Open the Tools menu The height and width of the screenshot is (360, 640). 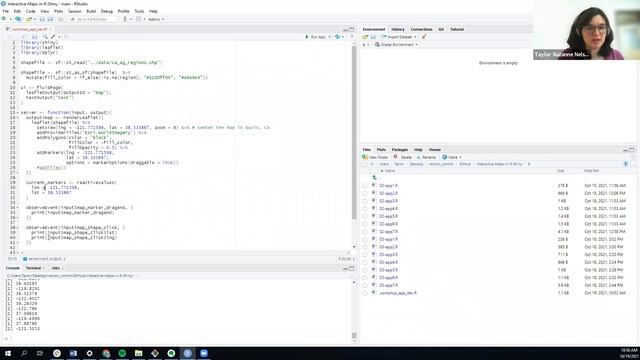point(139,11)
